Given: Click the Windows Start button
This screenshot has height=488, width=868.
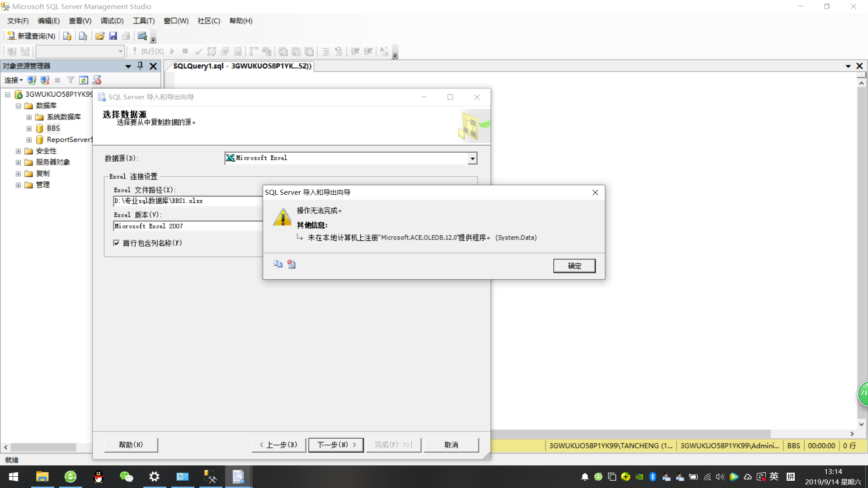Looking at the screenshot, I should pyautogui.click(x=14, y=477).
